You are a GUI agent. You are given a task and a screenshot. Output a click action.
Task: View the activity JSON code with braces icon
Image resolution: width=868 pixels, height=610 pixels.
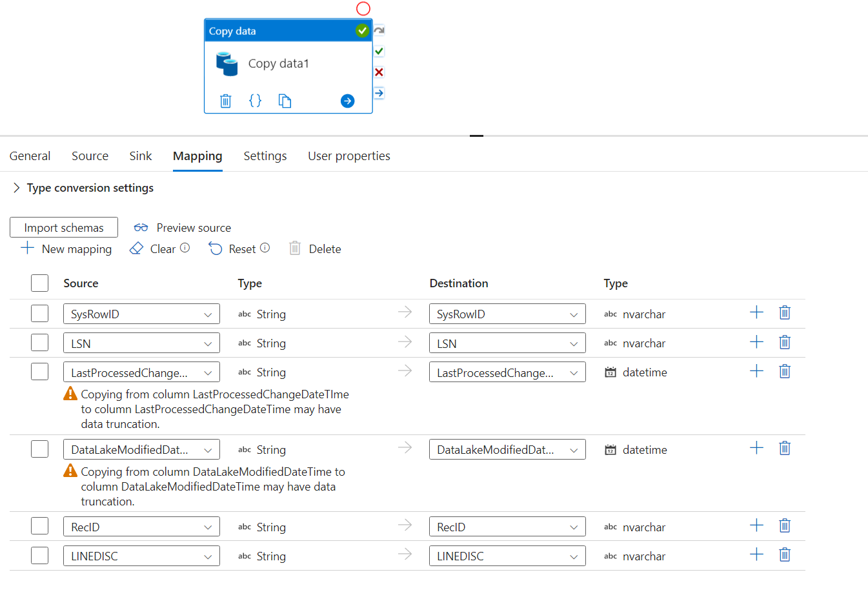(x=256, y=101)
